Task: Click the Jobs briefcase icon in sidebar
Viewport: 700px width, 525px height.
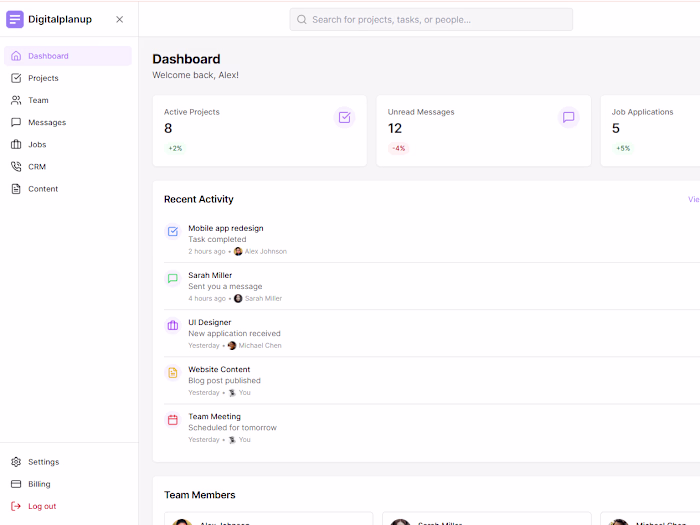Action: [x=16, y=145]
